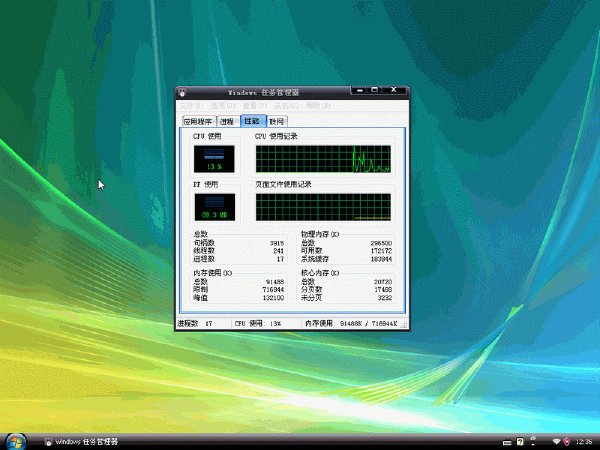The width and height of the screenshot is (600, 450).
Task: Click the 可用数 value 172172
Action: (382, 251)
